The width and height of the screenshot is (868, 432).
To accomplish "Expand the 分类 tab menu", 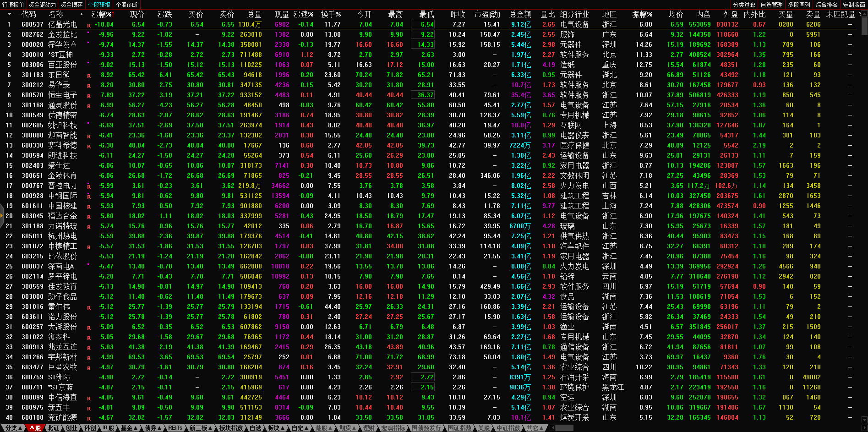I will point(13,428).
